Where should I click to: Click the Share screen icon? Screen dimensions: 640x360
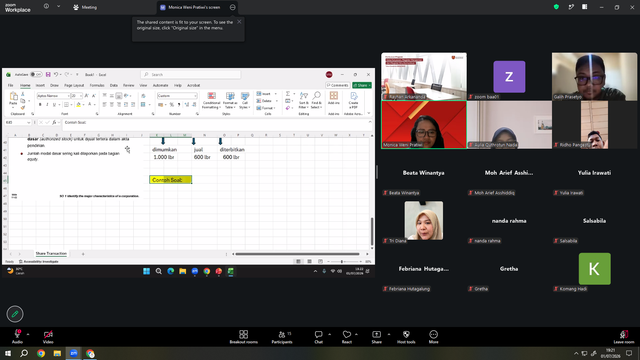(376, 334)
